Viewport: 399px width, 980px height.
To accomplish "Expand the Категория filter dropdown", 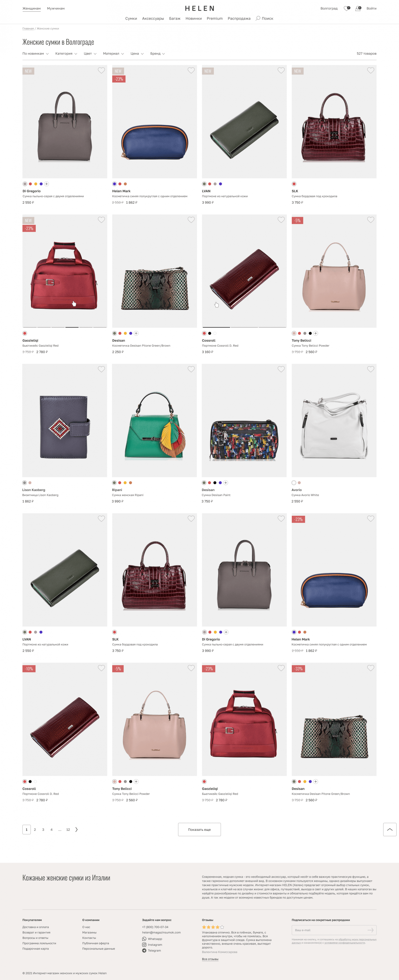I will tap(66, 54).
